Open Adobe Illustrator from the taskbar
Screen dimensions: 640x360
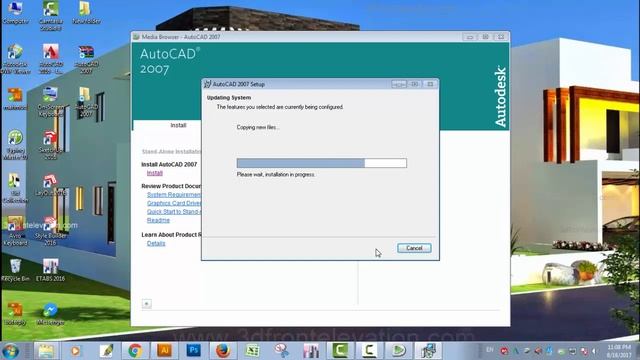pyautogui.click(x=164, y=351)
